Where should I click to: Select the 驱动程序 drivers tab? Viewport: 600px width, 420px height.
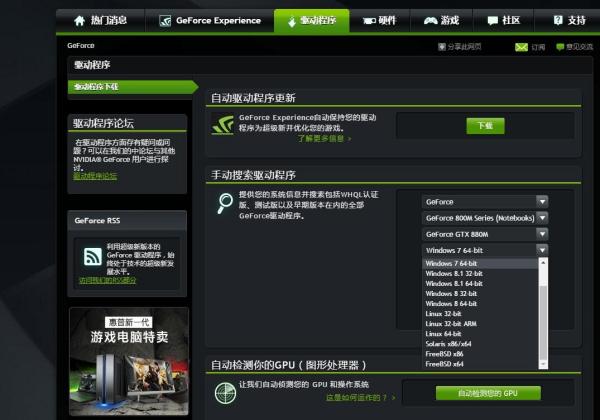coord(311,21)
